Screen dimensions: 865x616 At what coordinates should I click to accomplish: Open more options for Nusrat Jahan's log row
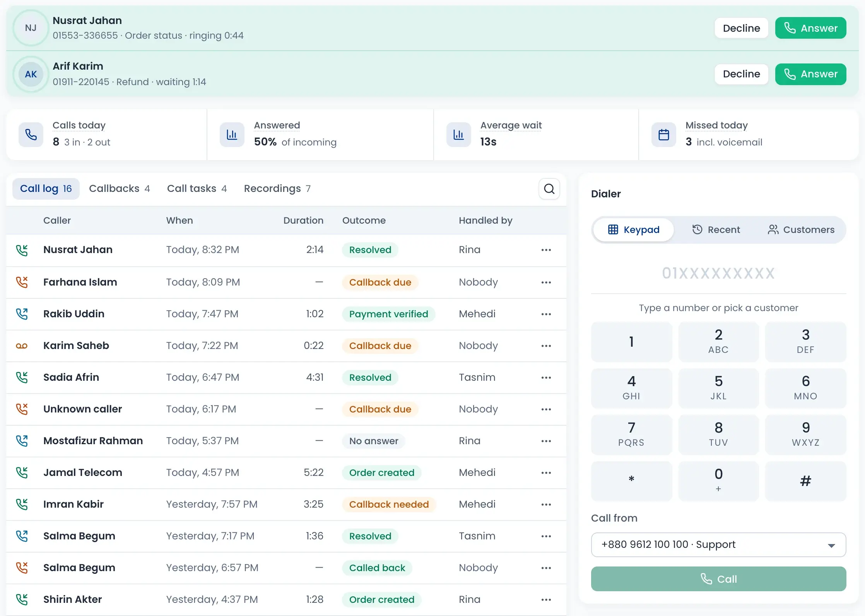(x=546, y=250)
